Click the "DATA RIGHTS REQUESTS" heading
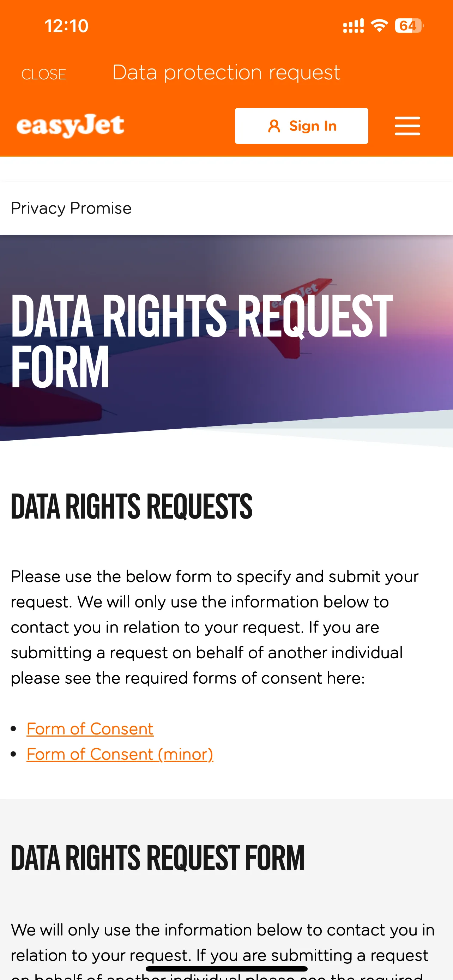Viewport: 453px width, 980px height. tap(132, 506)
